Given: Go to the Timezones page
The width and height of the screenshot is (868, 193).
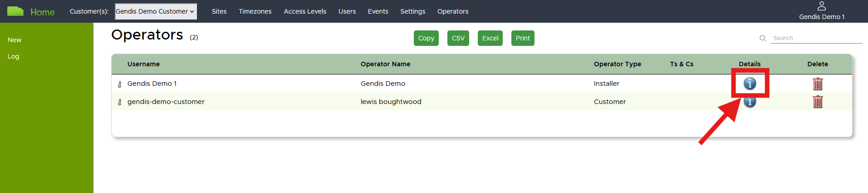Looking at the screenshot, I should pos(255,11).
